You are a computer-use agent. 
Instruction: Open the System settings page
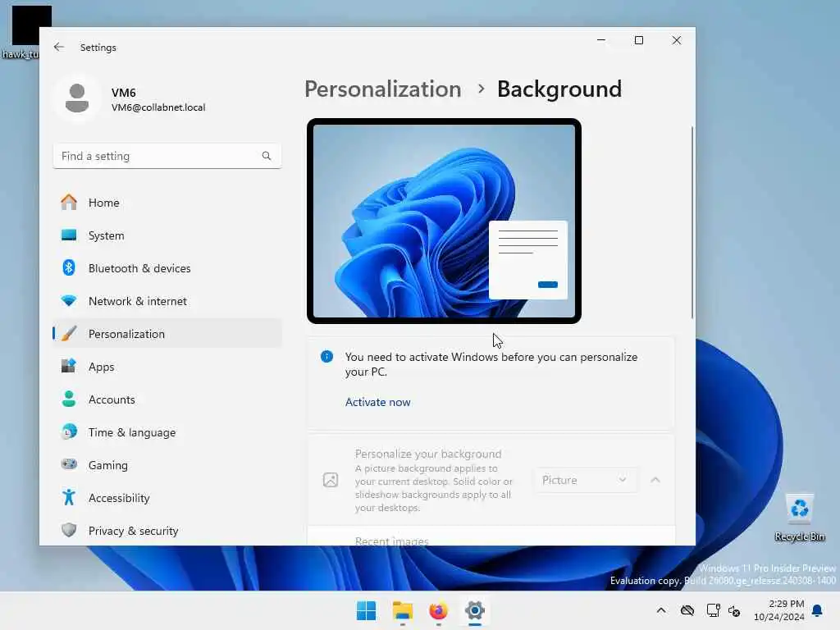(167, 235)
